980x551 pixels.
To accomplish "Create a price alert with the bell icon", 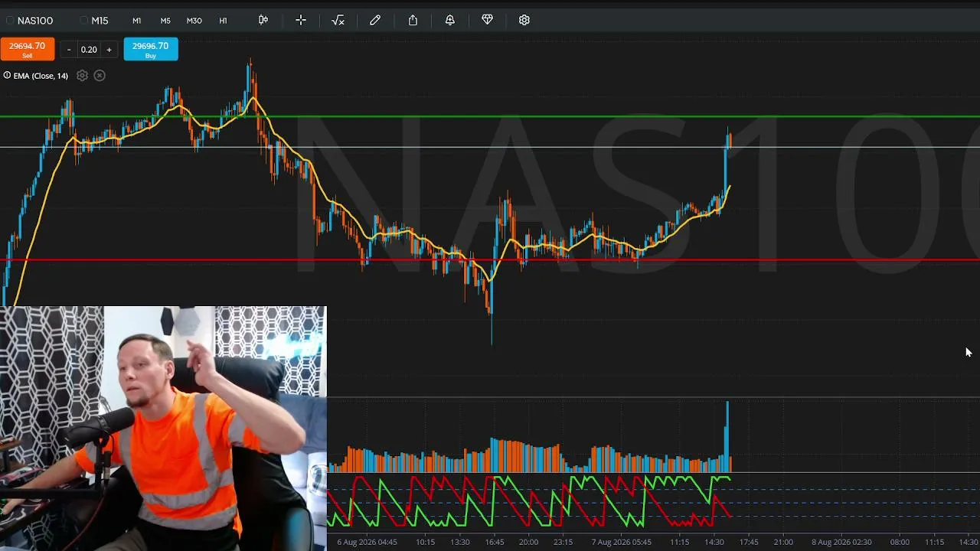I will [450, 20].
